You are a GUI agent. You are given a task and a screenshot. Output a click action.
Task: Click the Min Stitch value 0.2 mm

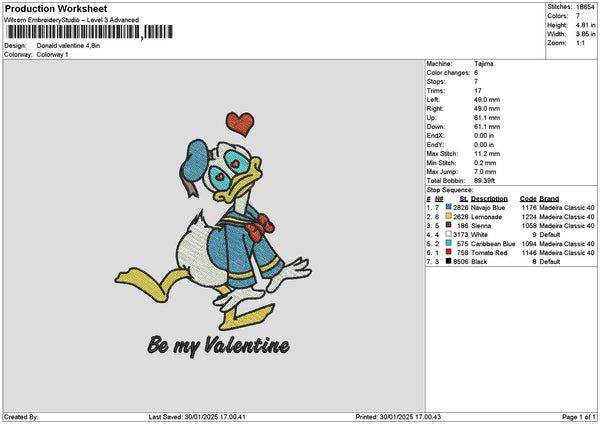[485, 163]
